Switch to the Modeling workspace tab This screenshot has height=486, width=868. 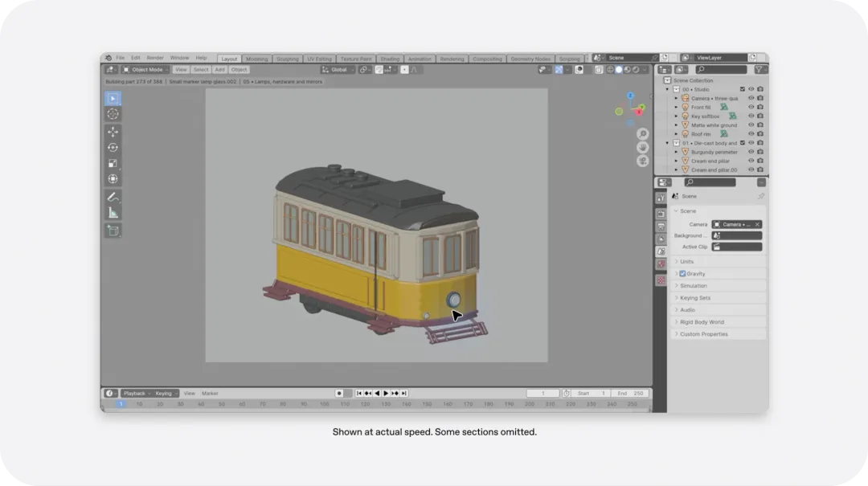click(256, 59)
